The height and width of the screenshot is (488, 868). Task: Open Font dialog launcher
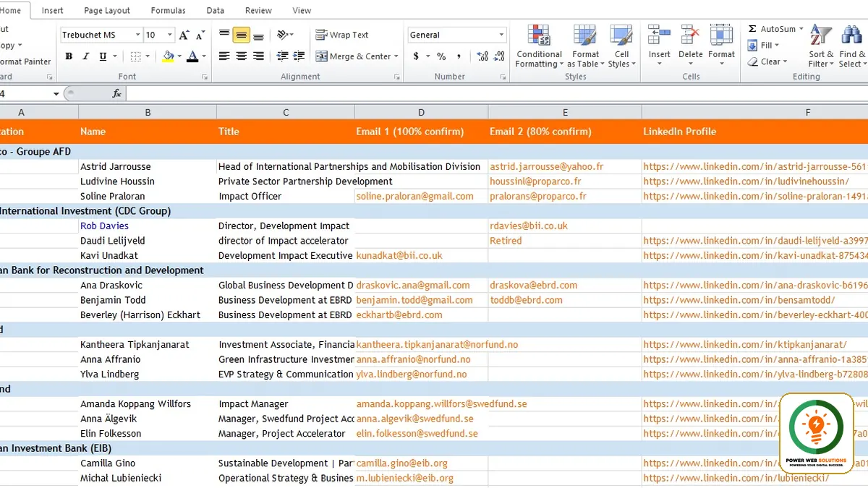(x=205, y=77)
